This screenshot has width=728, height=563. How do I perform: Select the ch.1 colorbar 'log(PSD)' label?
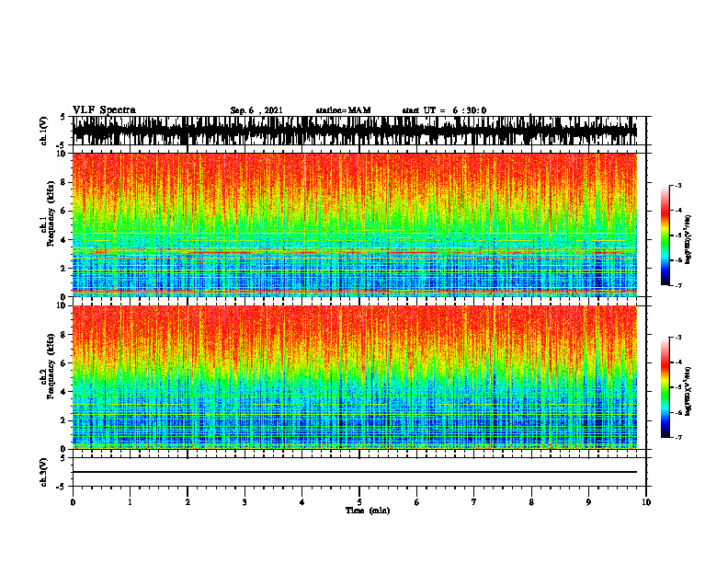click(688, 239)
